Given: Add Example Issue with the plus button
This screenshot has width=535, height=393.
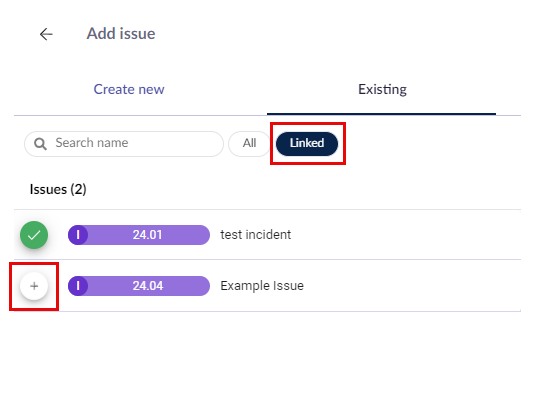Looking at the screenshot, I should tap(34, 286).
